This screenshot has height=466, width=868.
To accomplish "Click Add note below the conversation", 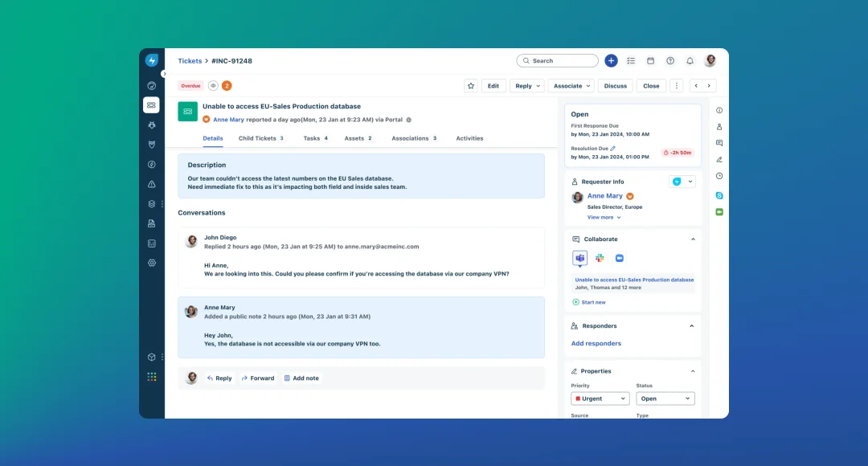I will (x=301, y=378).
